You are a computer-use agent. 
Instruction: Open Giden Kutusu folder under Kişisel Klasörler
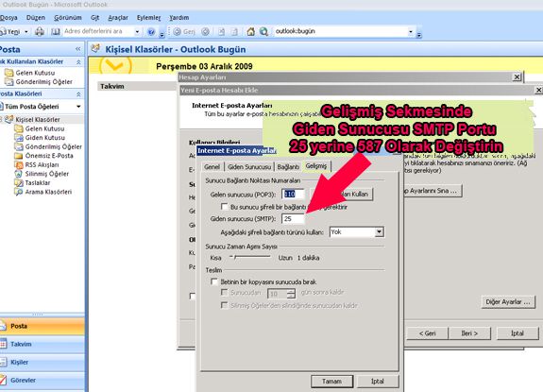click(x=44, y=138)
